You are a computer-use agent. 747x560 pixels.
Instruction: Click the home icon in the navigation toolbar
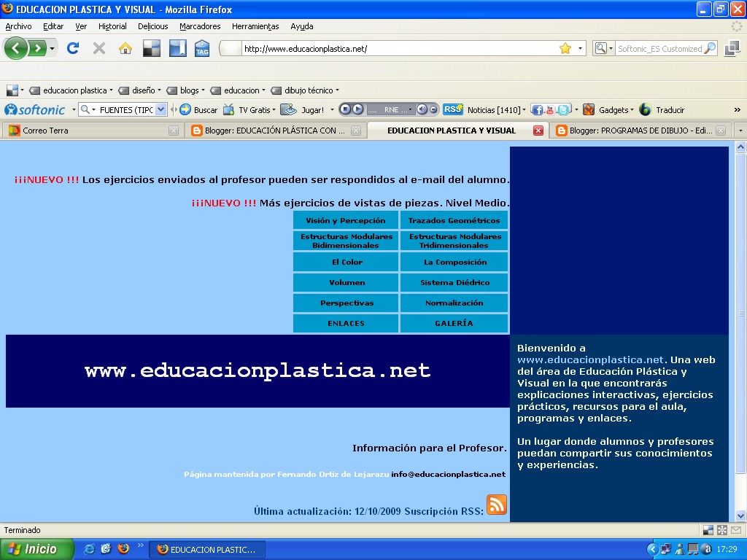pos(126,48)
